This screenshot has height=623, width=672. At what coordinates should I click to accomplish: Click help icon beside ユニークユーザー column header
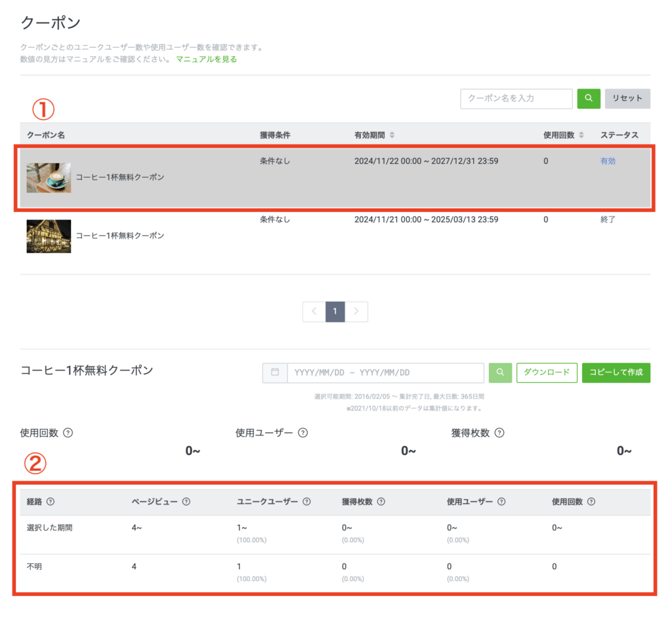click(x=306, y=502)
